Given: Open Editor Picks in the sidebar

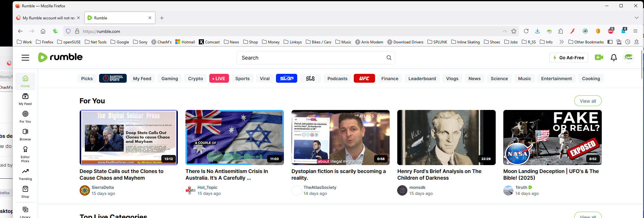Looking at the screenshot, I should tap(25, 154).
